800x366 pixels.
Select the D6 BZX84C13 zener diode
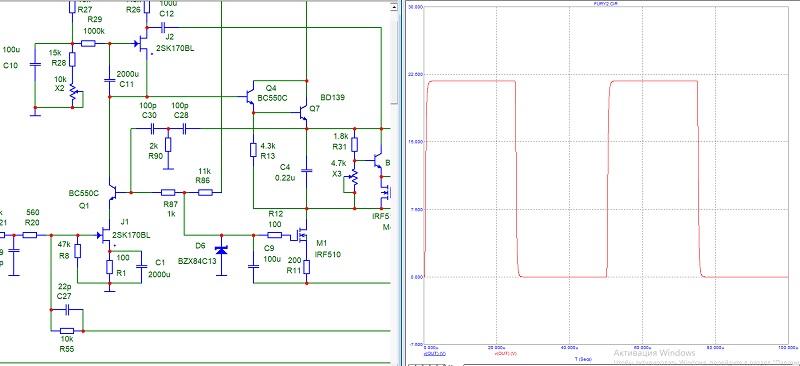click(x=221, y=250)
